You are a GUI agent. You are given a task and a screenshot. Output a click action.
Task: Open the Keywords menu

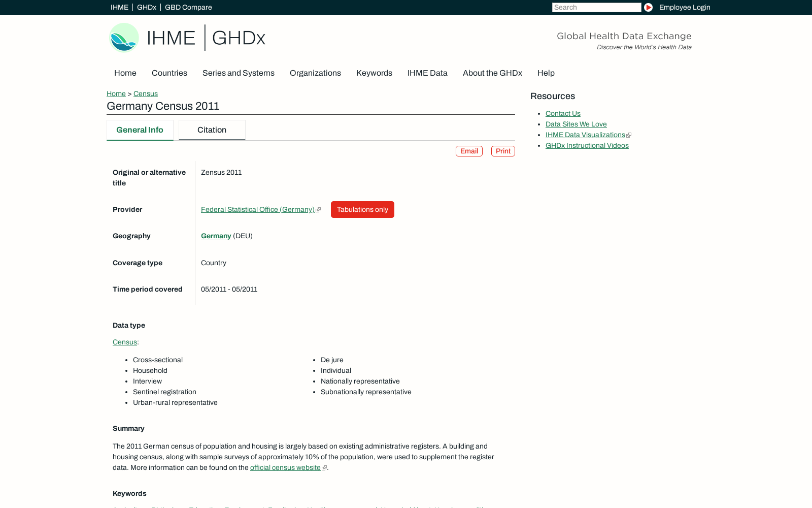(x=374, y=73)
